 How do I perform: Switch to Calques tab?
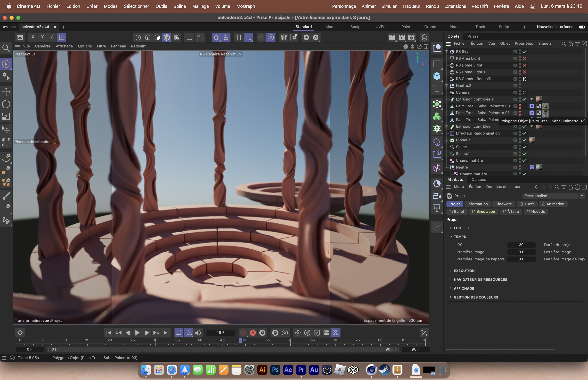tap(479, 180)
